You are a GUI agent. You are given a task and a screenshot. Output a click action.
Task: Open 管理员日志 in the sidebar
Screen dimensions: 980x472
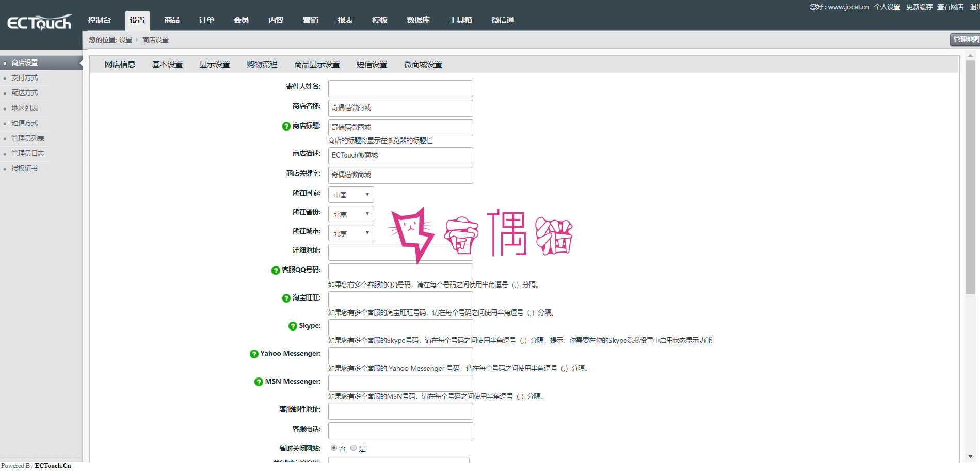click(28, 153)
